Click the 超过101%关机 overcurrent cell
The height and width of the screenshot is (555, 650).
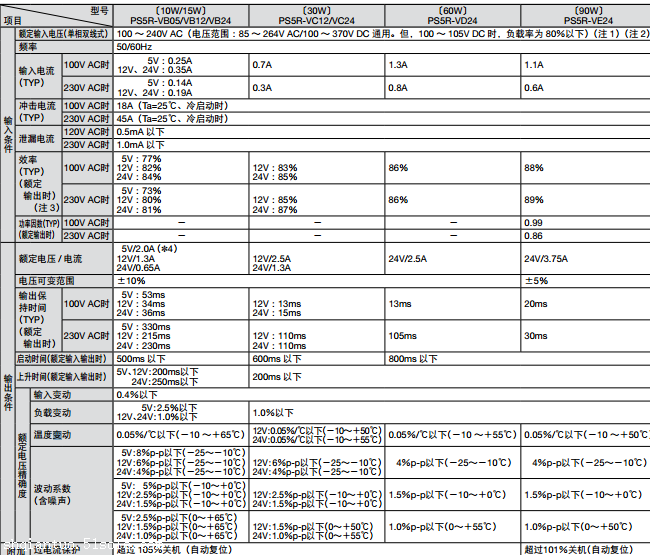pyautogui.click(x=585, y=550)
